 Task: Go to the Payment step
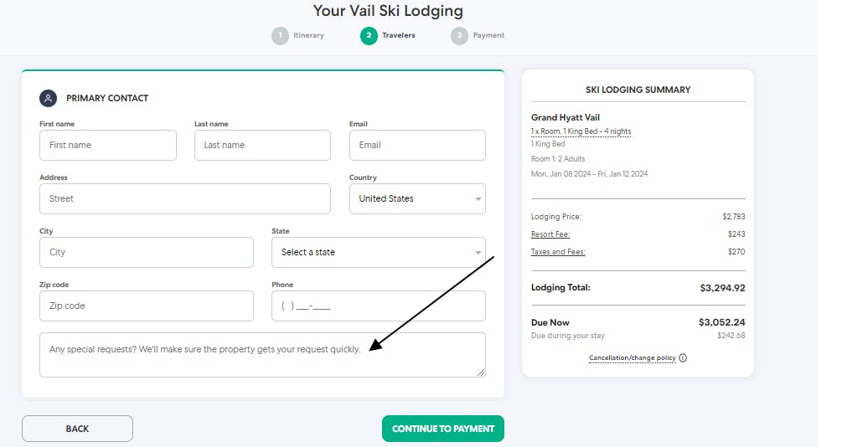pos(488,36)
